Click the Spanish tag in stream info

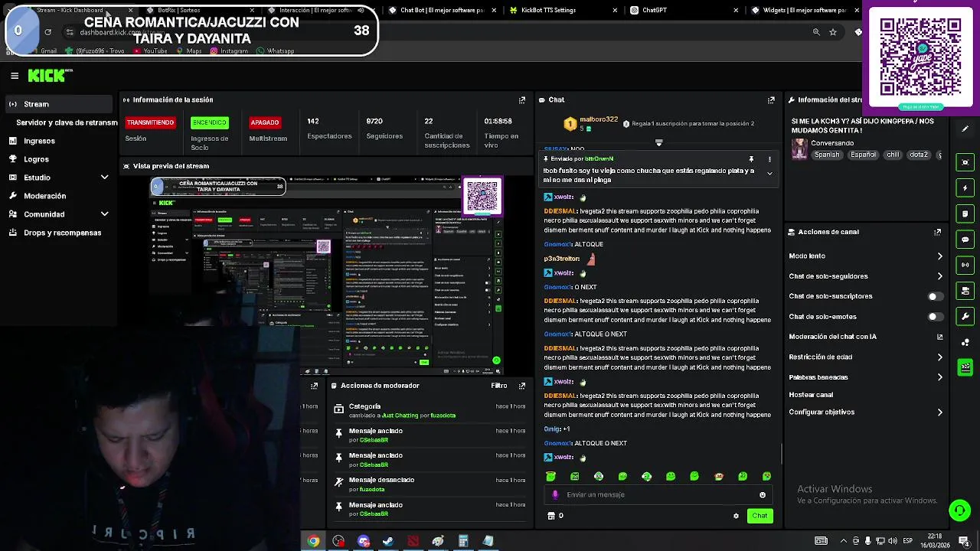(x=826, y=155)
